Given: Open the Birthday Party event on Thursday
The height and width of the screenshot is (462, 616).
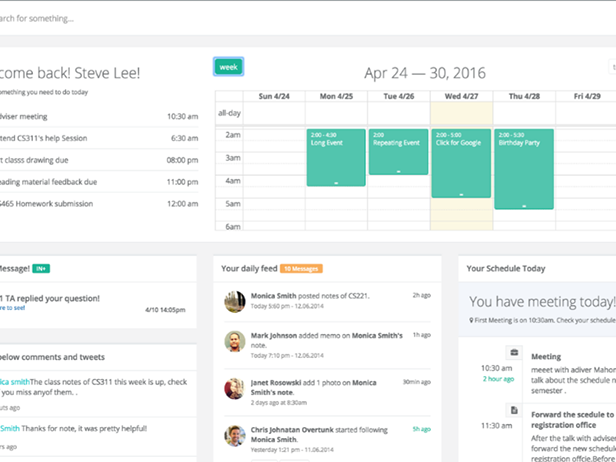Looking at the screenshot, I should 524,169.
